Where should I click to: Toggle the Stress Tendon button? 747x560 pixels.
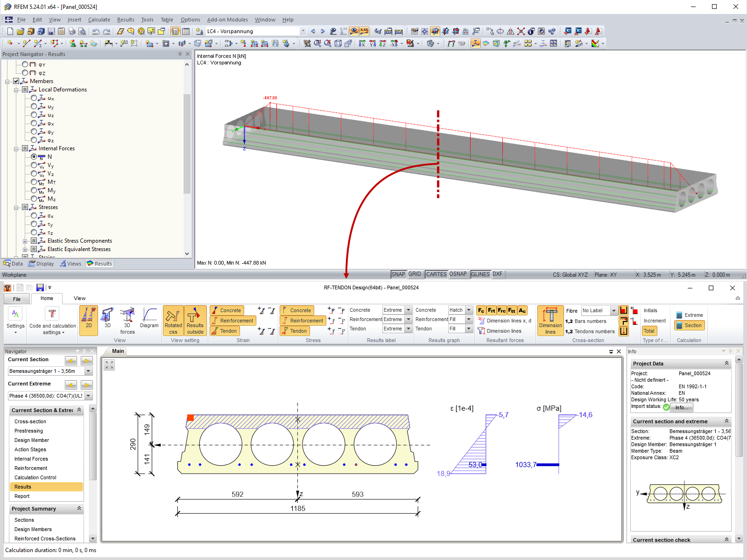(295, 331)
